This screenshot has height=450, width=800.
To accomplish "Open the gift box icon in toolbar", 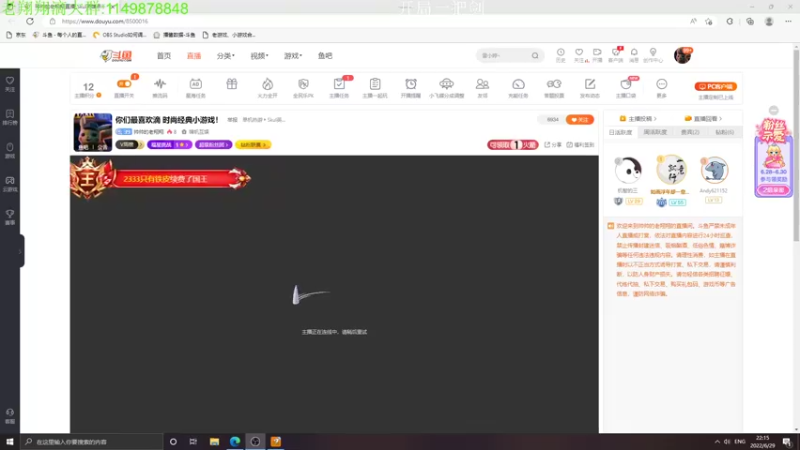I will click(x=232, y=85).
